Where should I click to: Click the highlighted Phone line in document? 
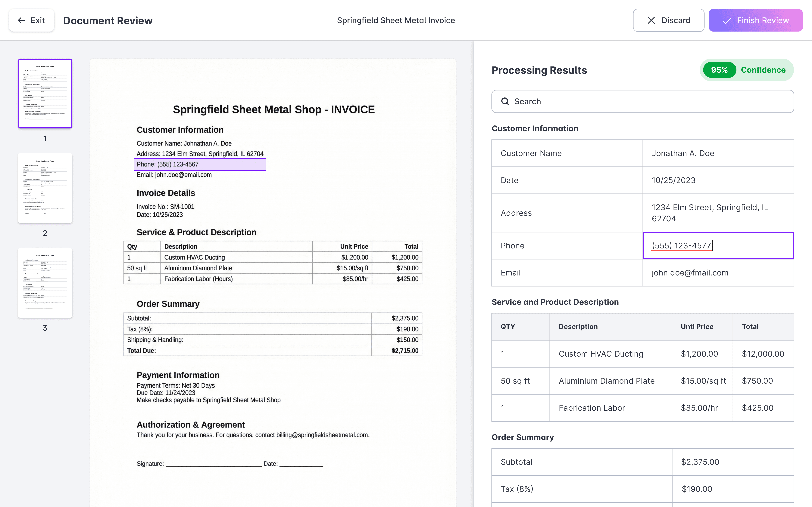click(x=200, y=164)
